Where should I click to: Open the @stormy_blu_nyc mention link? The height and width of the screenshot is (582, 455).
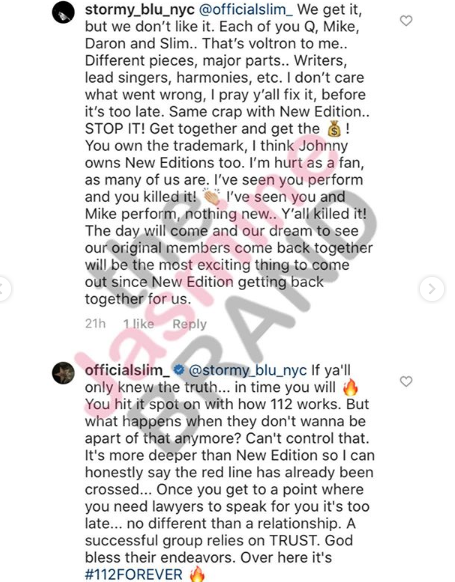coord(248,370)
